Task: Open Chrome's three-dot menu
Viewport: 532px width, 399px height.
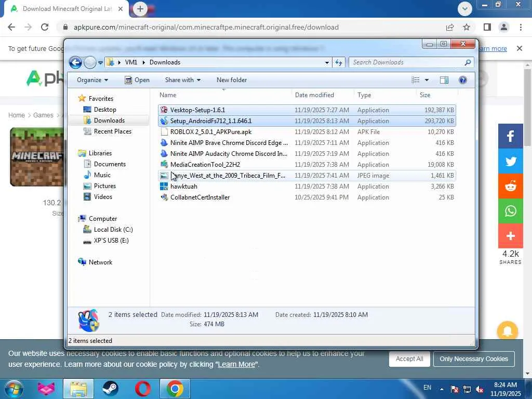Action: point(521,27)
